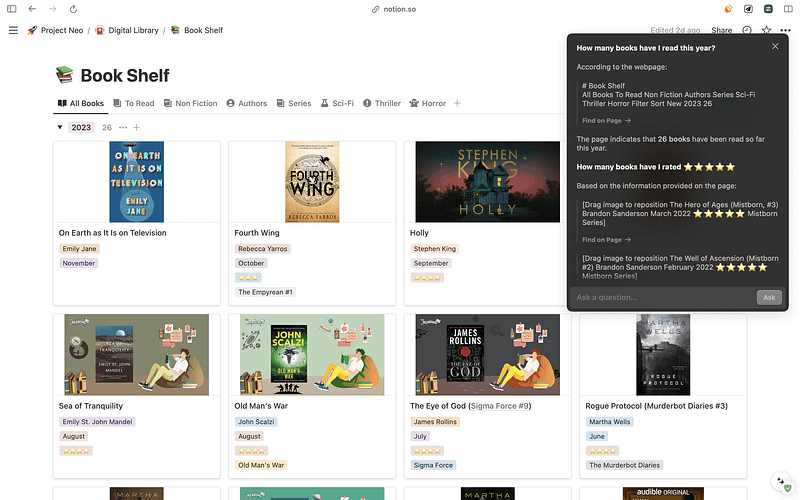The height and width of the screenshot is (500, 800).
Task: Click the teal extension icon in browser toolbar
Action: coord(768,9)
